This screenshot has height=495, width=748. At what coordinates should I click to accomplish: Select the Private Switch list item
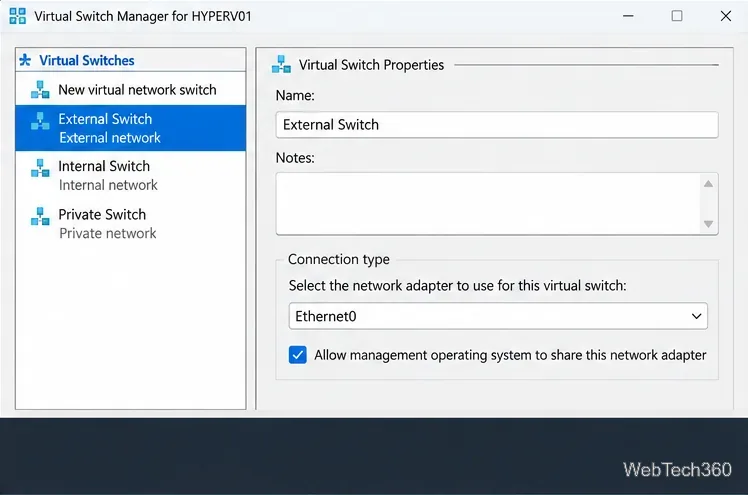coord(131,223)
